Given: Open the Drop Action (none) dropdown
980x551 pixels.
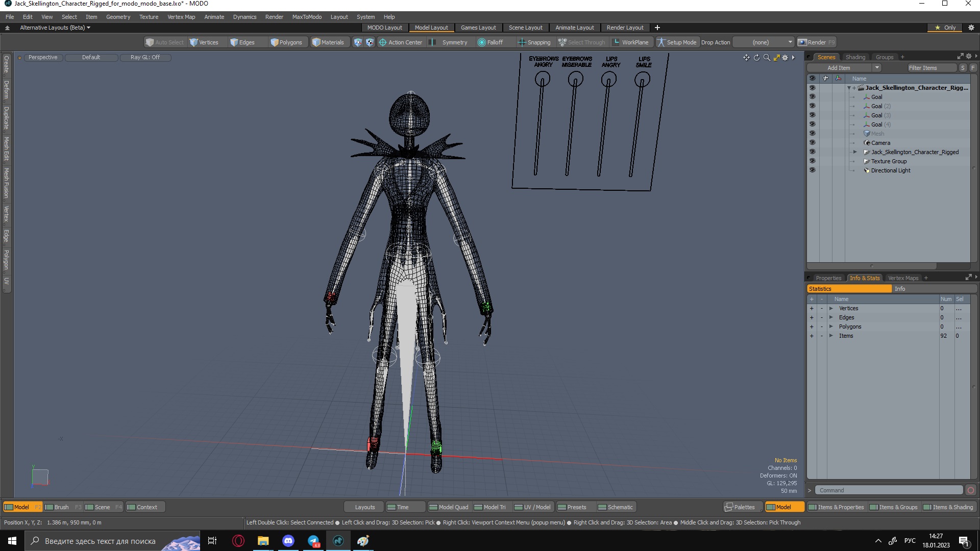Looking at the screenshot, I should 764,42.
